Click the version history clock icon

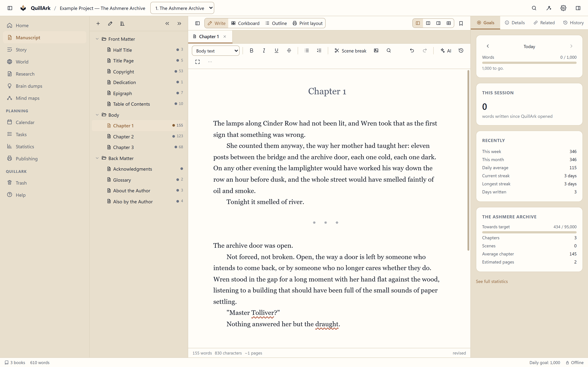461,50
